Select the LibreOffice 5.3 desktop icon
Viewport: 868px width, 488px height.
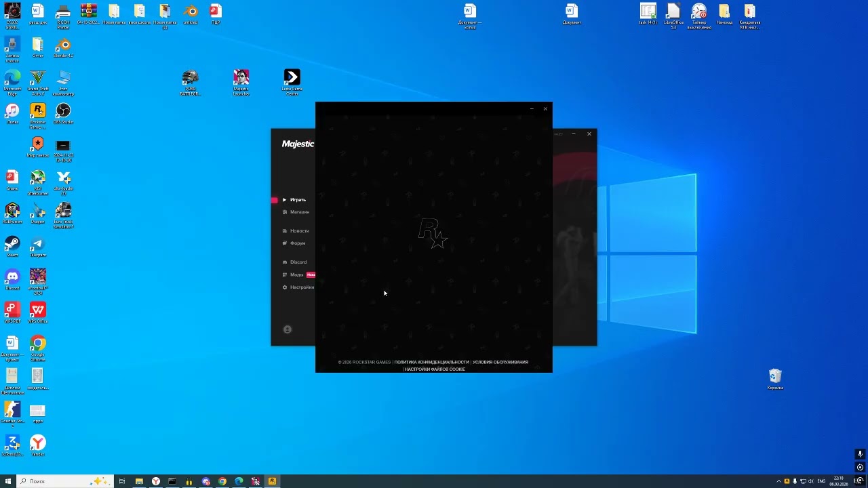click(673, 16)
